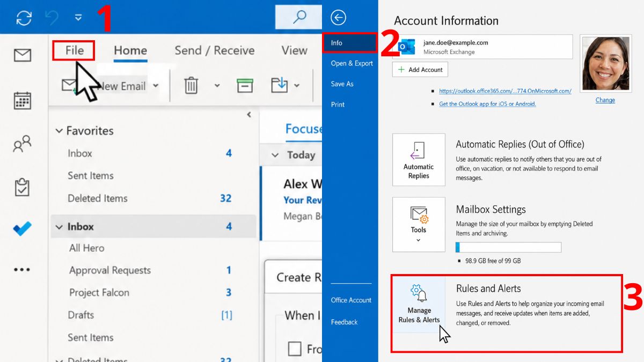This screenshot has width=644, height=362.
Task: Click the Undo arrow in title bar
Action: click(x=52, y=17)
